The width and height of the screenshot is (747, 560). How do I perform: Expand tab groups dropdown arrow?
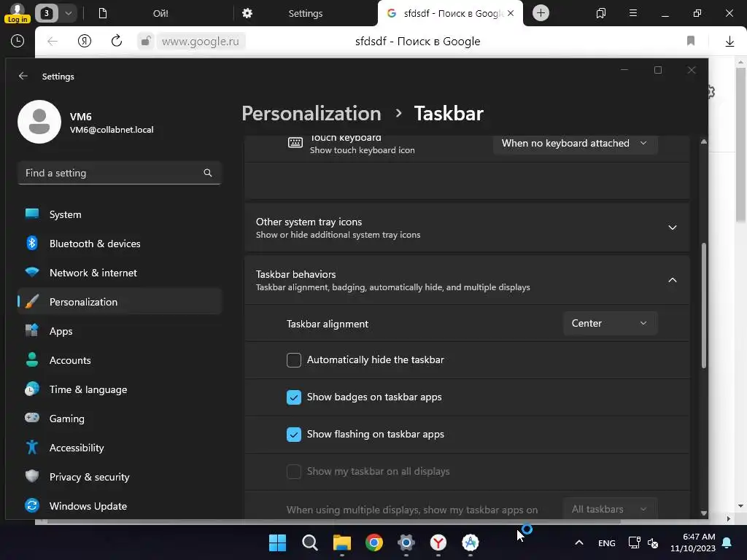(68, 13)
